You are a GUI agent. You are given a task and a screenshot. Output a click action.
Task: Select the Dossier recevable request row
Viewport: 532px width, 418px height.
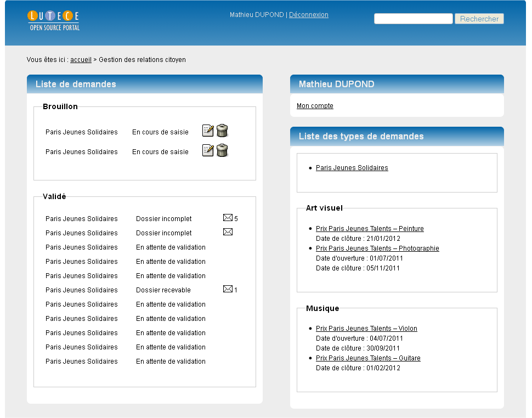[142, 290]
